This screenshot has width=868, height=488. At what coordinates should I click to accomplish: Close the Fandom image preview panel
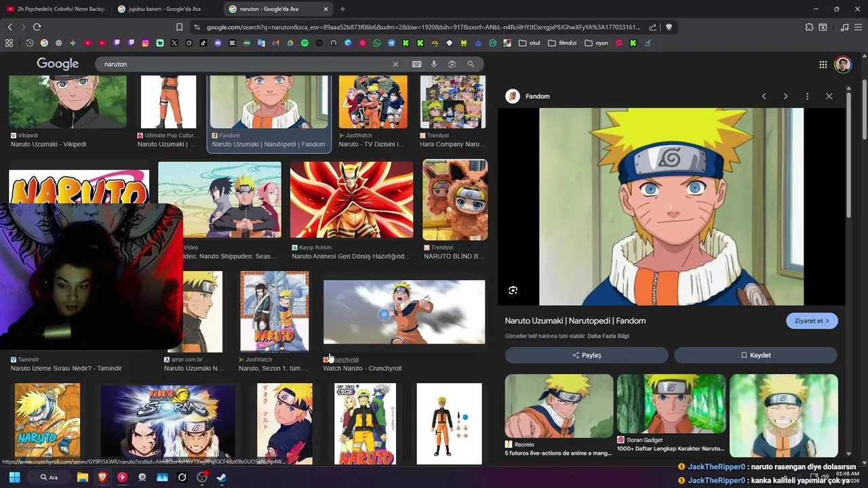(829, 96)
